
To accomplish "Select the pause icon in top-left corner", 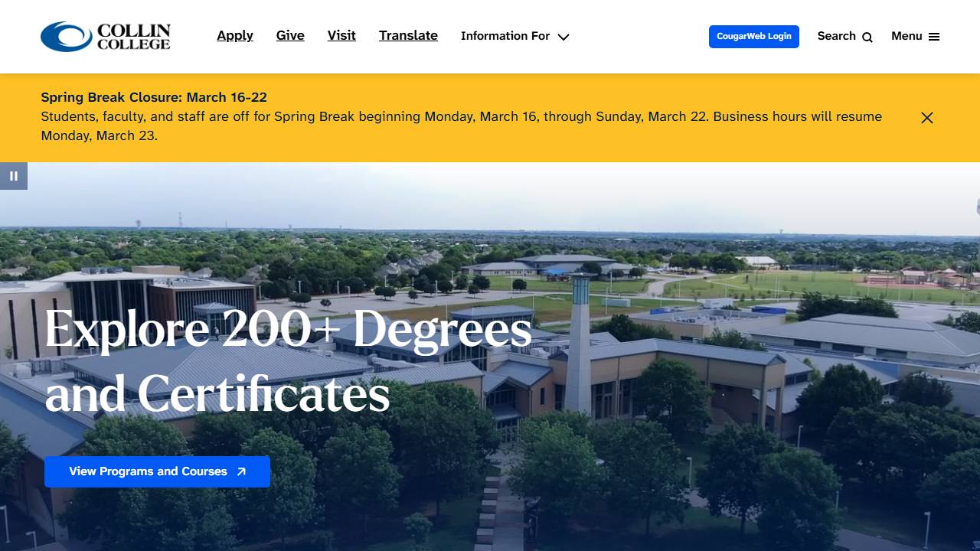I will 14,175.
